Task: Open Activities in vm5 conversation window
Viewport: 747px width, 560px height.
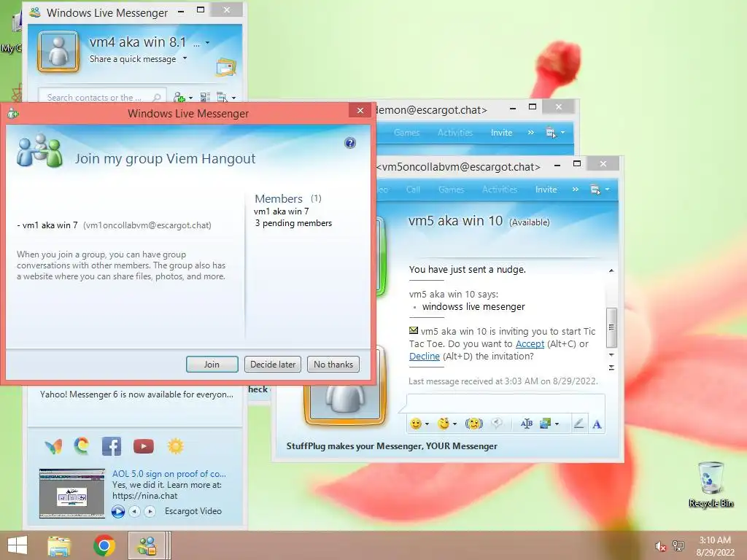Action: point(500,190)
